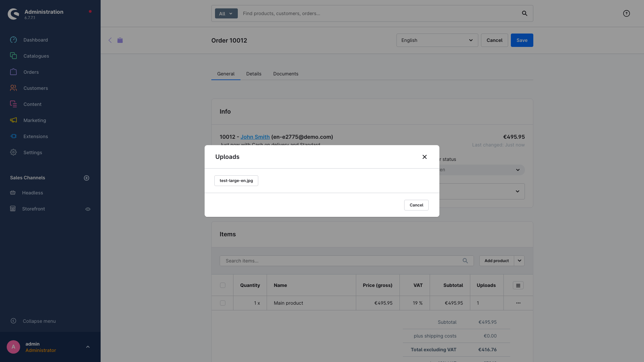Screen dimensions: 644x362
Task: Click the search magnifier in top bar
Action: [x=525, y=13]
